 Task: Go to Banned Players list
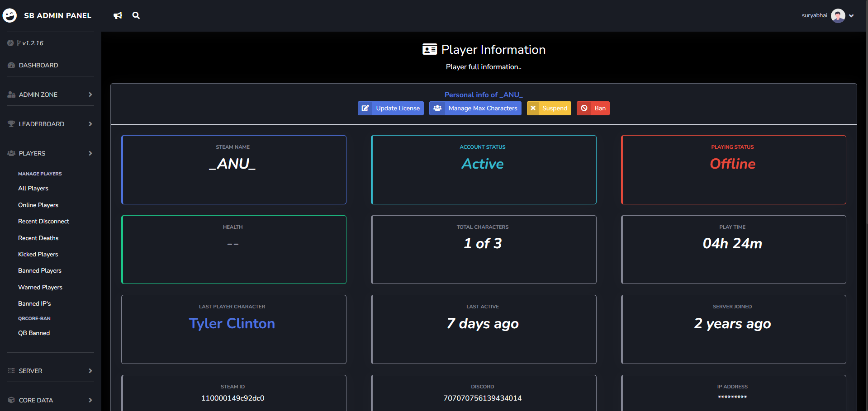pyautogui.click(x=40, y=270)
